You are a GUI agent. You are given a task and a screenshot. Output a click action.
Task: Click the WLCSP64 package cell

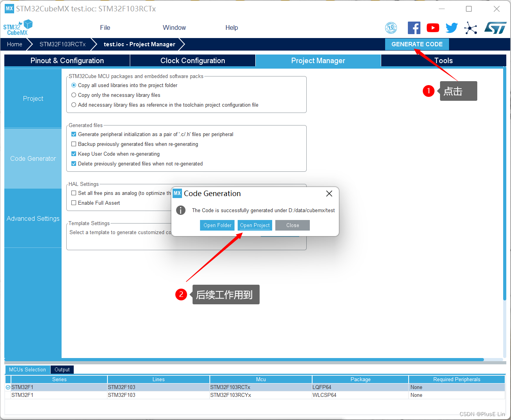click(x=360, y=395)
